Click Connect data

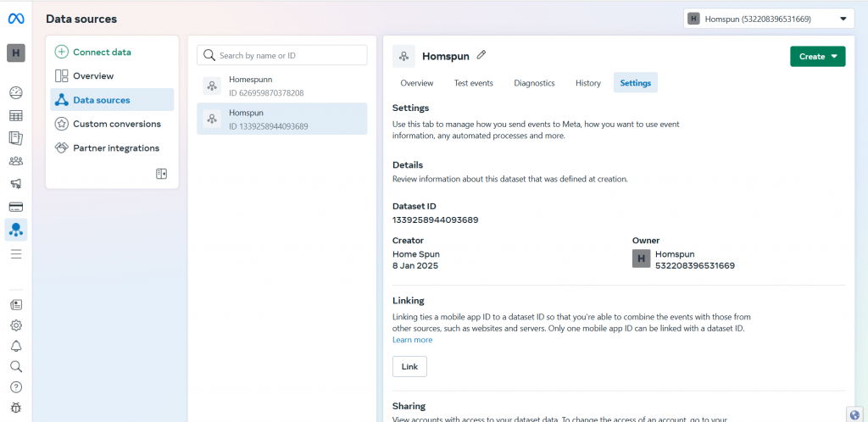coord(93,52)
